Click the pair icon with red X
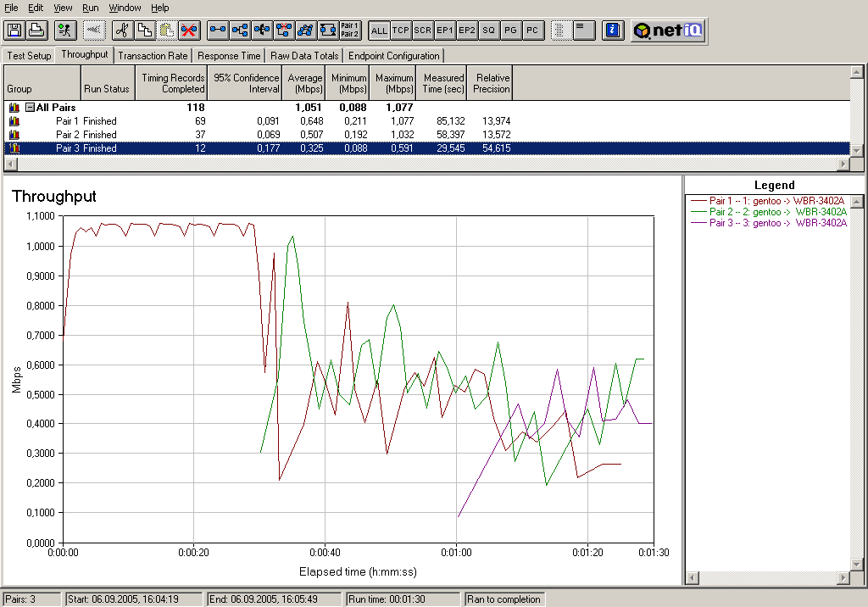Viewport: 868px width, 607px height. (284, 30)
